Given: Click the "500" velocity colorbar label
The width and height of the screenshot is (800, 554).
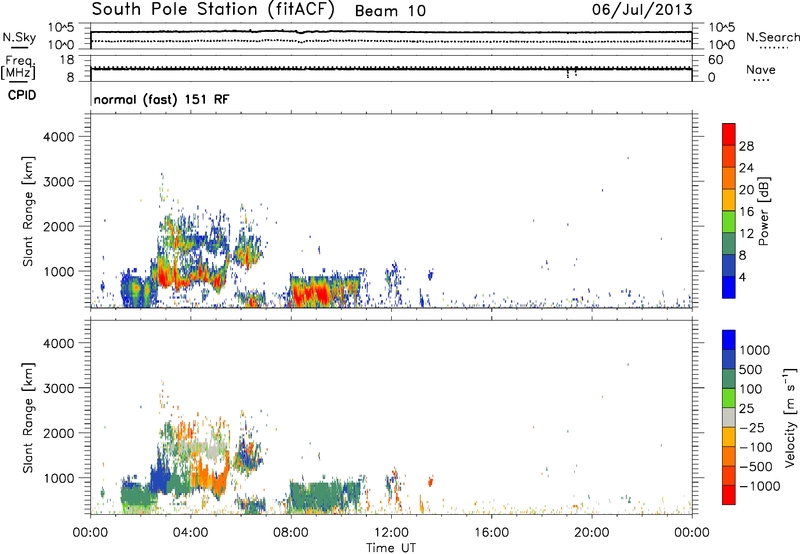Looking at the screenshot, I should coord(750,370).
